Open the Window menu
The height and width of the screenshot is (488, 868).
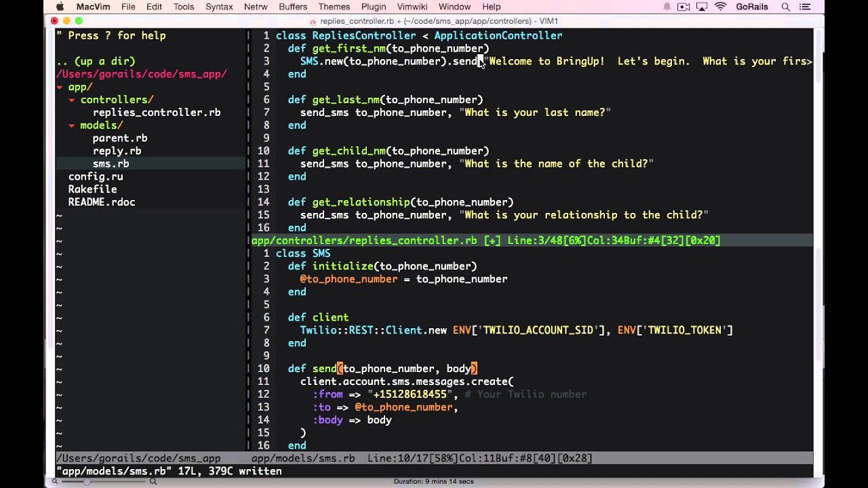[454, 7]
